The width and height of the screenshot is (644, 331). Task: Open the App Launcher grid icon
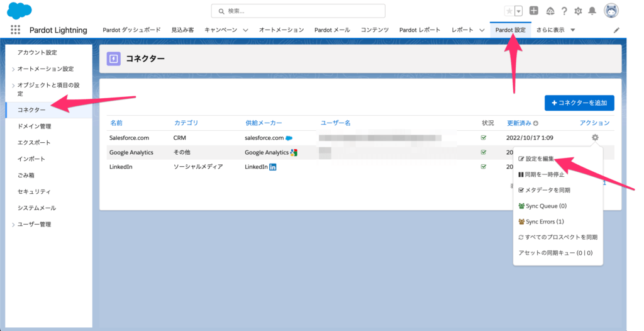[x=15, y=30]
